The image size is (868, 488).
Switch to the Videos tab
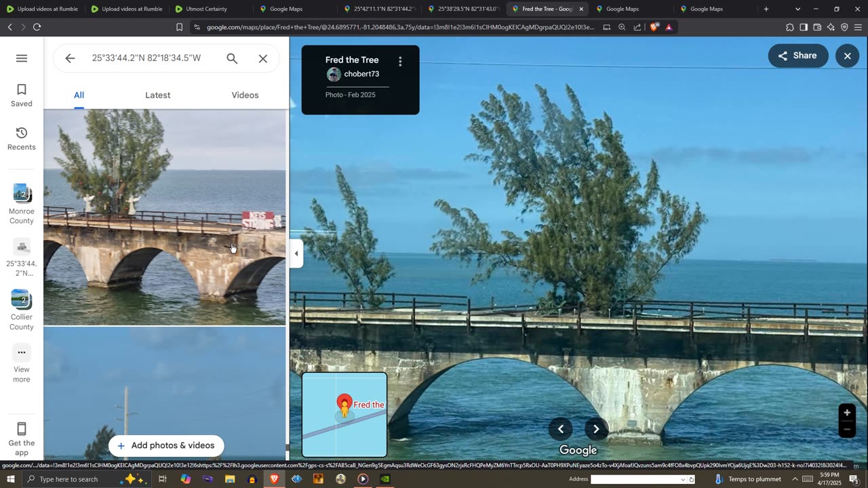pos(245,96)
